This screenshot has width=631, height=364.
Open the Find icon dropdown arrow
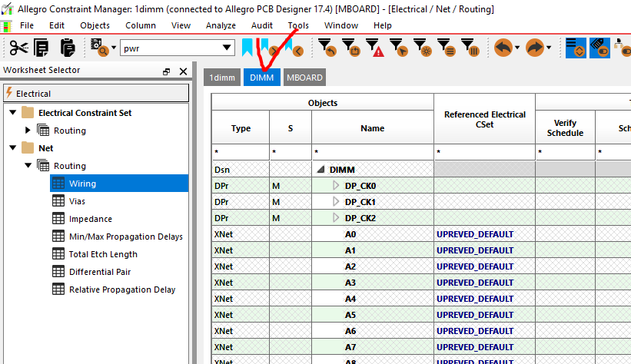(x=114, y=48)
